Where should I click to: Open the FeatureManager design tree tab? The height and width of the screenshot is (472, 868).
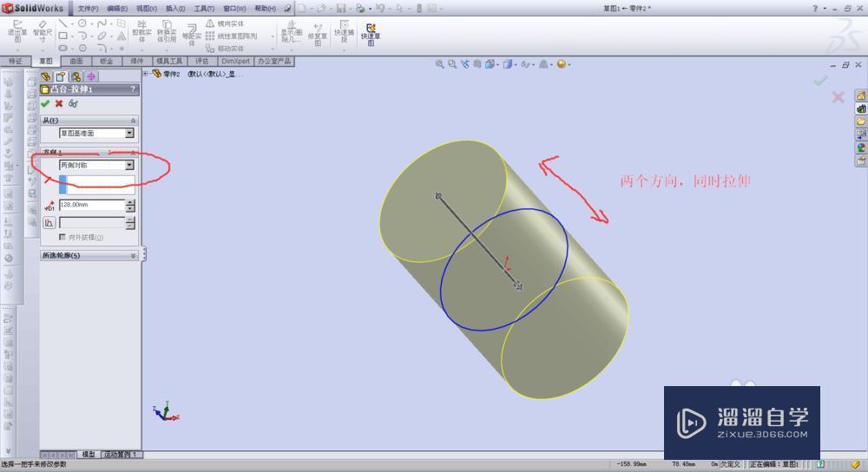pyautogui.click(x=46, y=76)
